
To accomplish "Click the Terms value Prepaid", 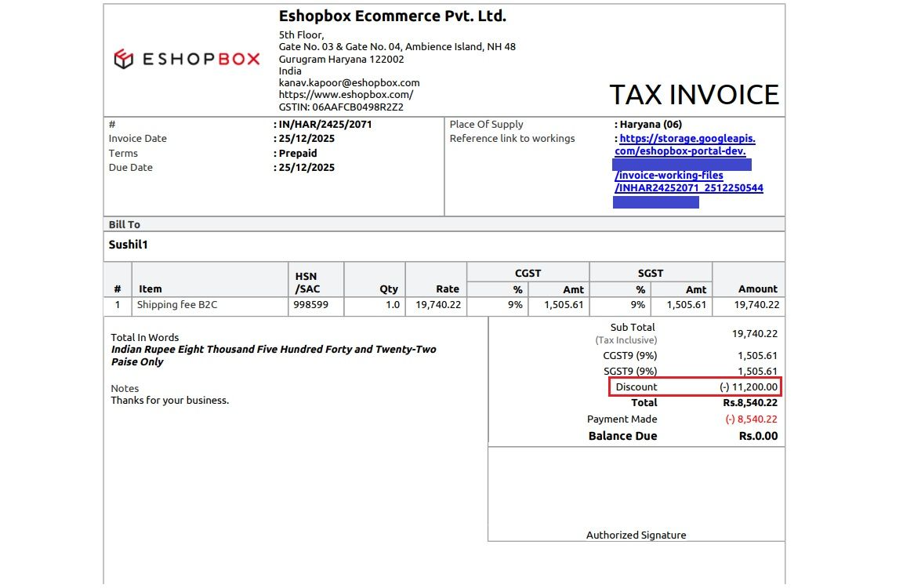I will point(298,154).
